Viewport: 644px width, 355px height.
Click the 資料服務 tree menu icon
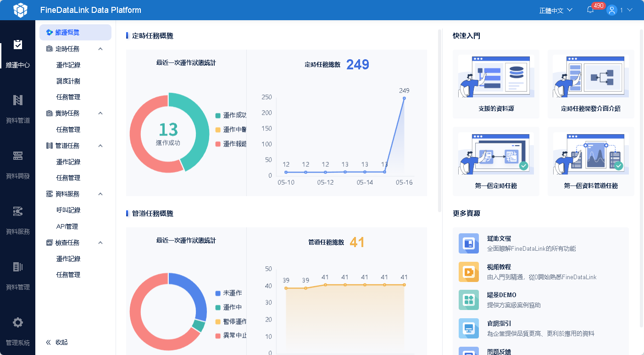[x=50, y=194]
